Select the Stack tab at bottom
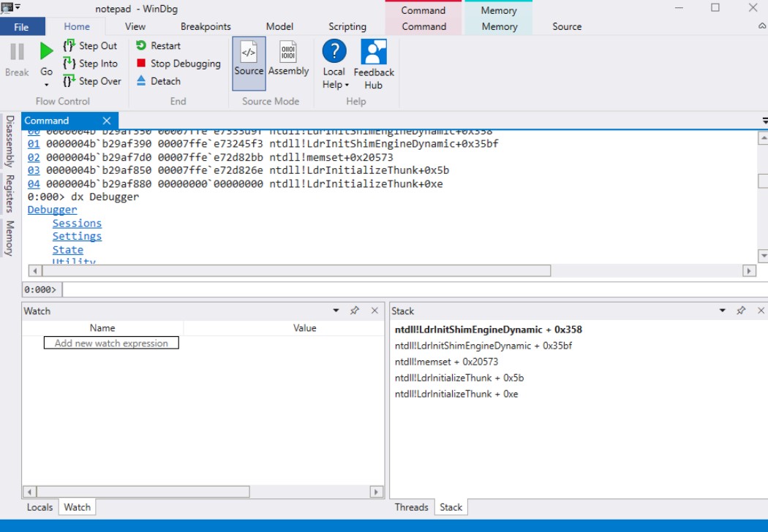Screen dimensions: 768x532 (451, 507)
